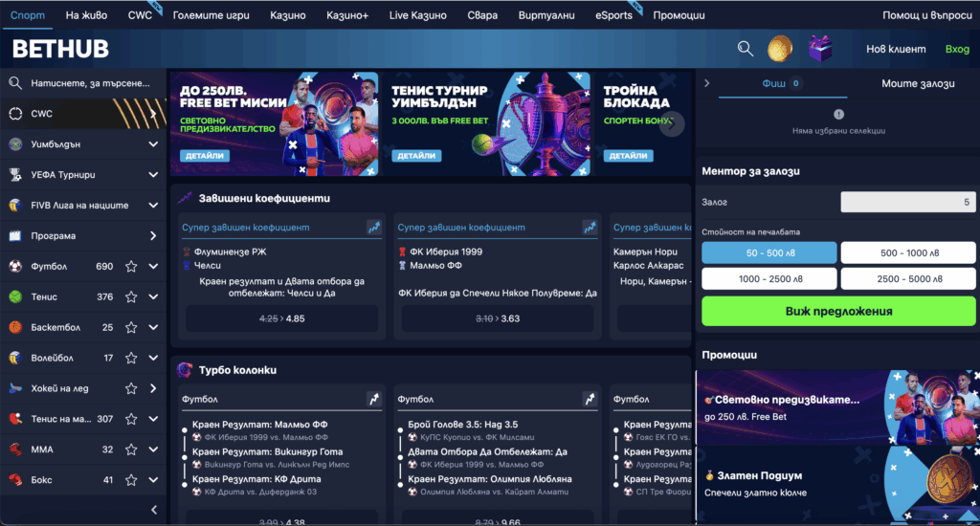Expand the Уимбълдън sidebar section

click(x=153, y=144)
